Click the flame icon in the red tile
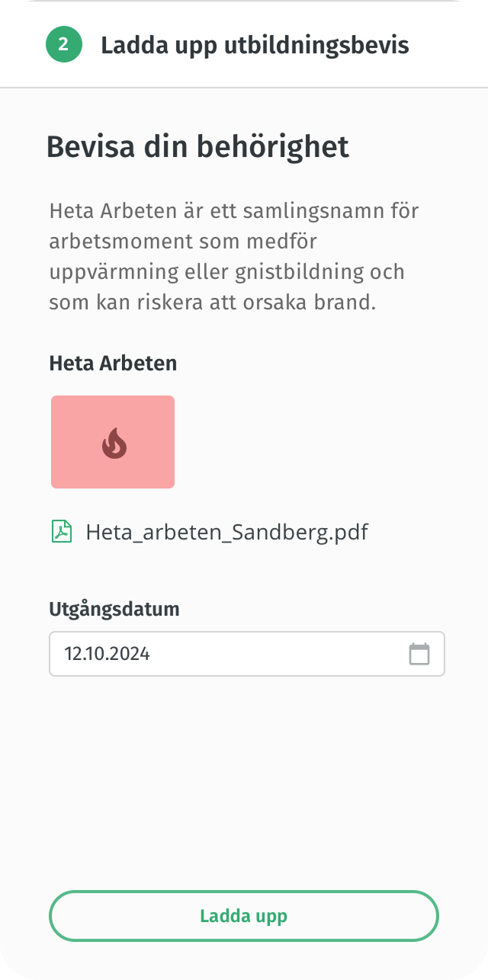 click(x=114, y=443)
